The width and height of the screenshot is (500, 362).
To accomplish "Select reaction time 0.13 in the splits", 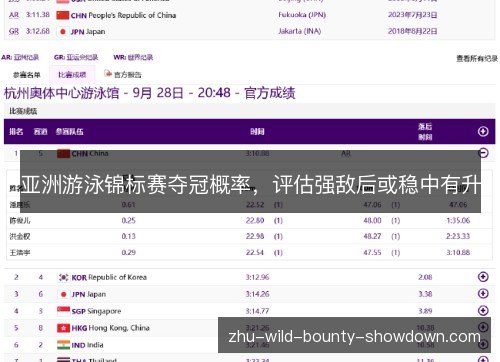I will (128, 236).
